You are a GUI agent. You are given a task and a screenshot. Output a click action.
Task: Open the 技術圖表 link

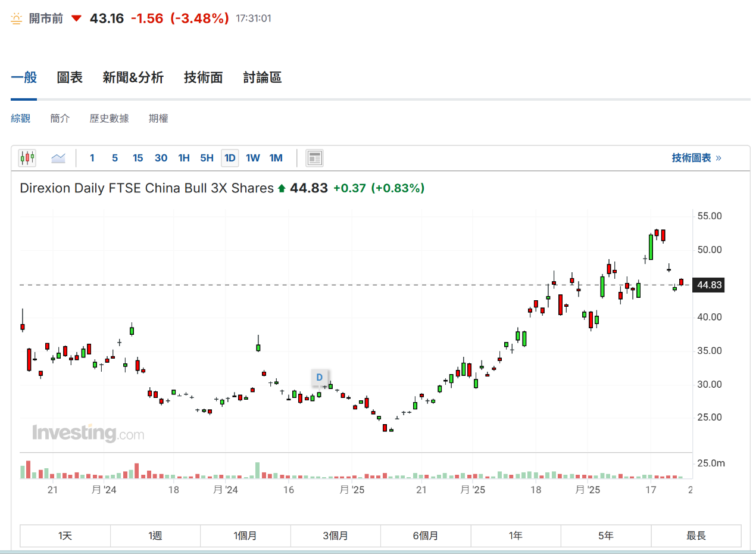click(696, 158)
